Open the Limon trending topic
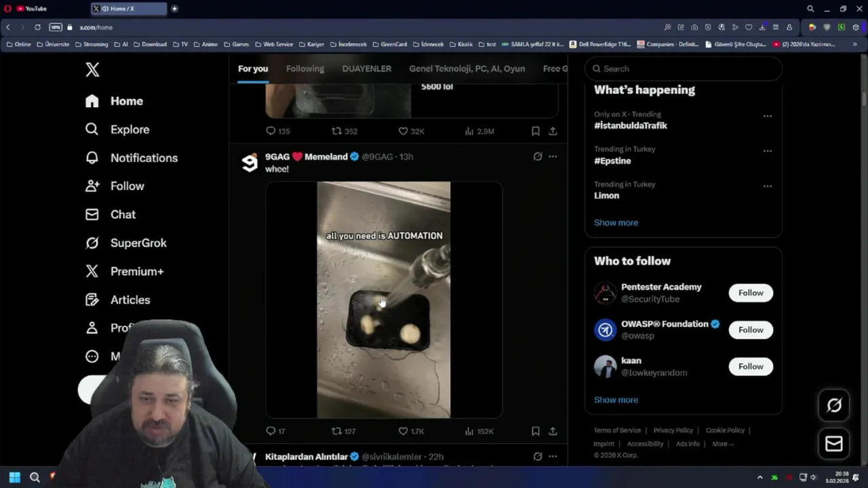 (x=606, y=196)
